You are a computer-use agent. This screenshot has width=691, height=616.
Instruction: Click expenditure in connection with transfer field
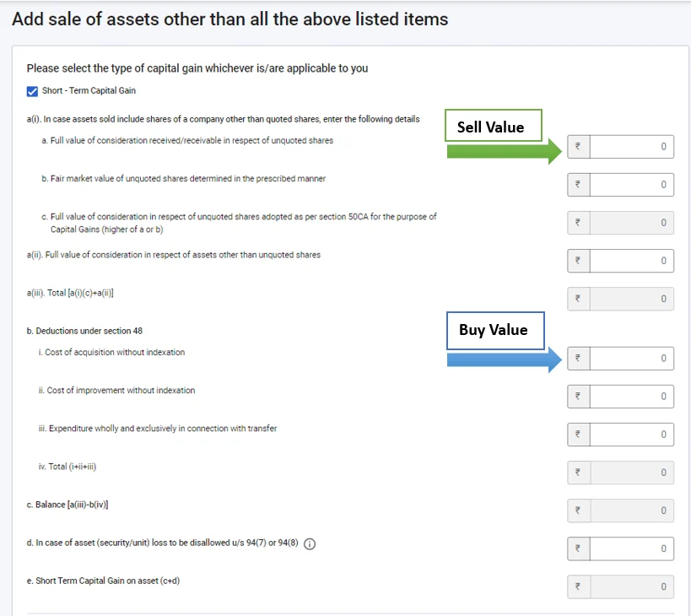(x=631, y=435)
